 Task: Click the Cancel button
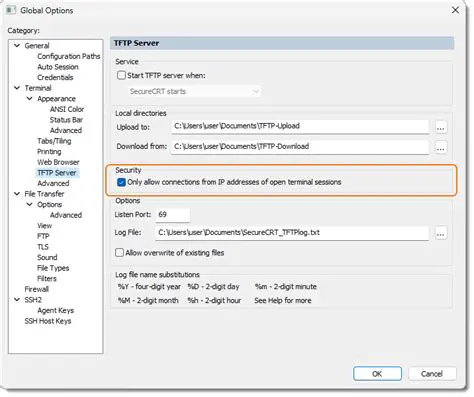pyautogui.click(x=432, y=374)
